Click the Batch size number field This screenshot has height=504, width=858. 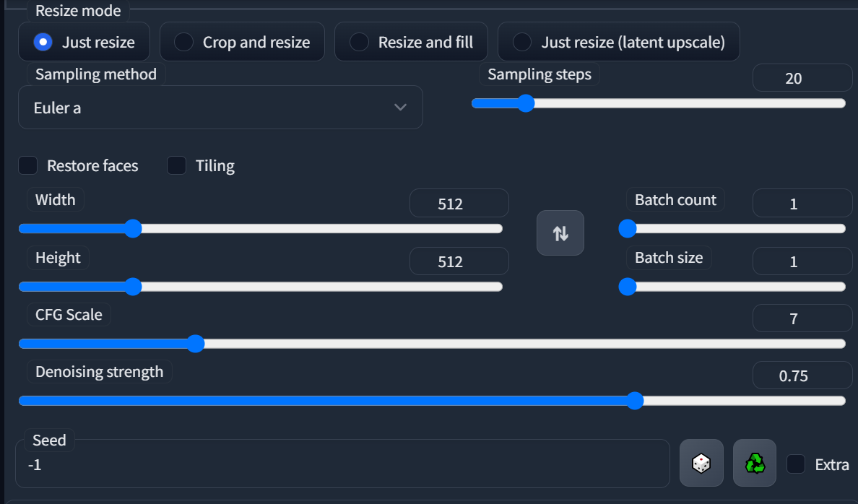[x=802, y=261]
